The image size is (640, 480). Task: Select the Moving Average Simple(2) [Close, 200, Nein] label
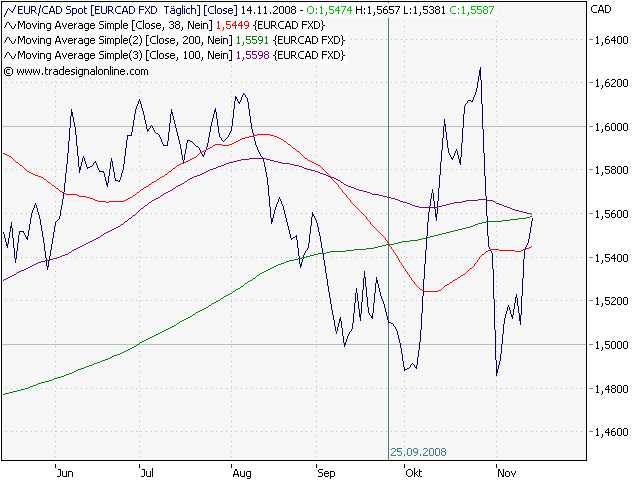click(125, 40)
